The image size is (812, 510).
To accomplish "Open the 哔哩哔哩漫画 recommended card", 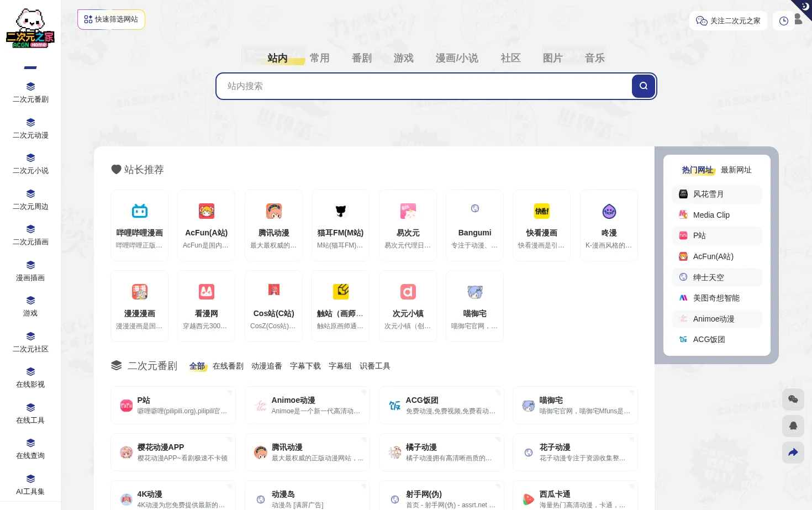I will [139, 225].
